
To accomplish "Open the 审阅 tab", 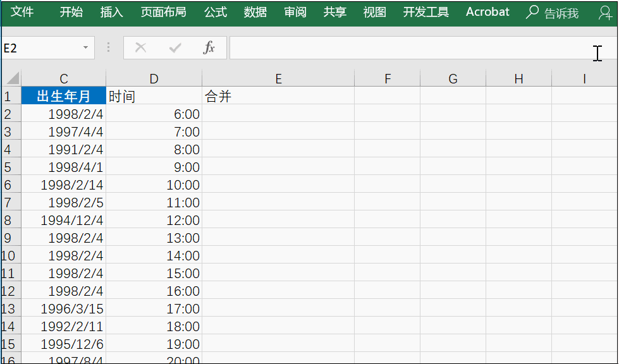I will coord(295,12).
